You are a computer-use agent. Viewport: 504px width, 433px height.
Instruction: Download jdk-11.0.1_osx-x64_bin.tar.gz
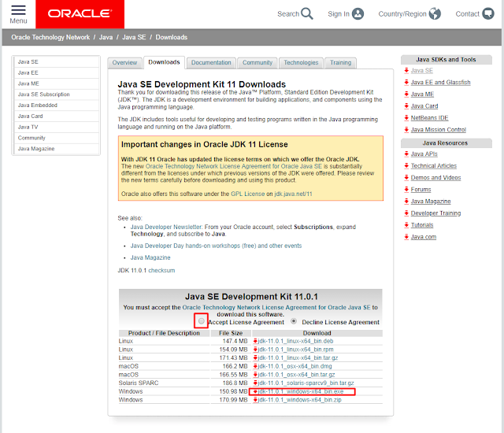pyautogui.click(x=296, y=375)
